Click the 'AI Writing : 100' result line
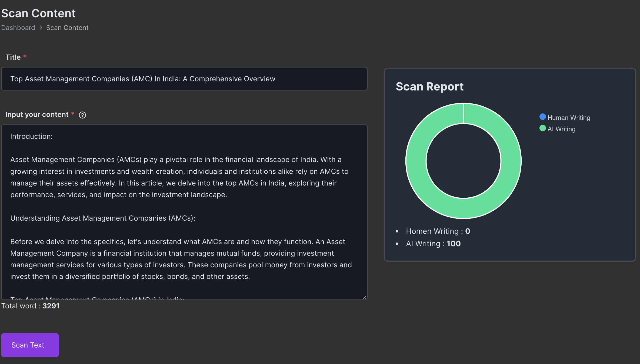Screen dimensions: 640x364 pyautogui.click(x=433, y=244)
